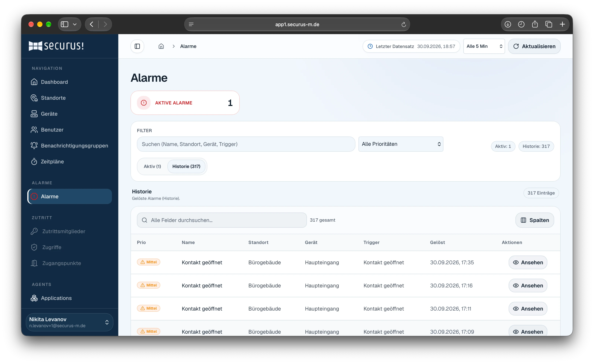Sort by Gelöst column header
Viewport: 594px width, 364px height.
click(x=437, y=242)
